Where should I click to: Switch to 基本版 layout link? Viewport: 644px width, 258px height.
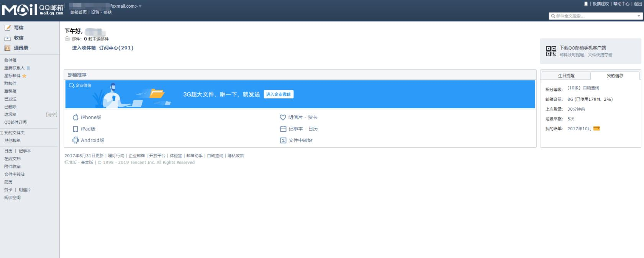[x=87, y=163]
